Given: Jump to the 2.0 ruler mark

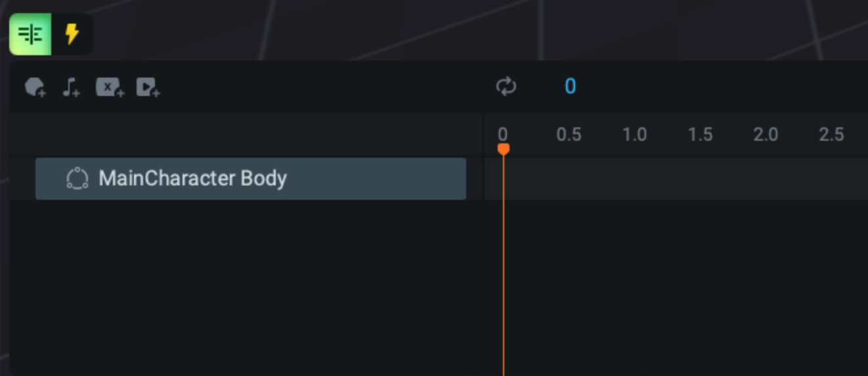Looking at the screenshot, I should pos(766,135).
